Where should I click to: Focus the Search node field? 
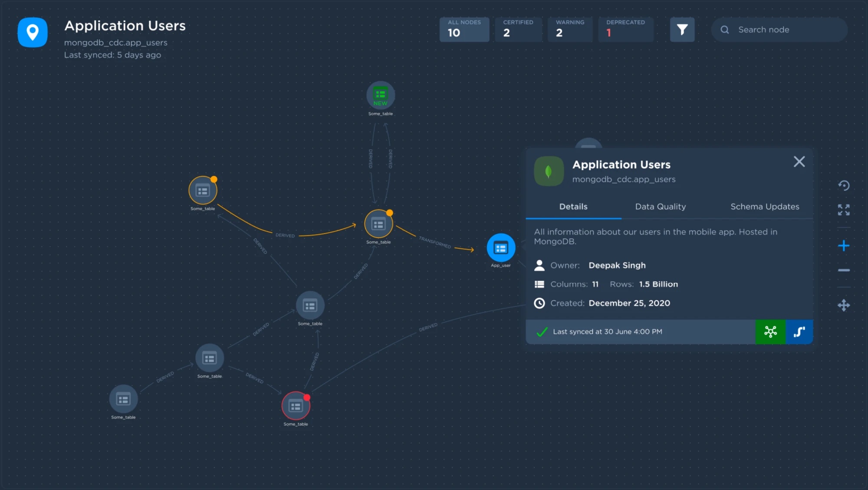[x=779, y=30]
